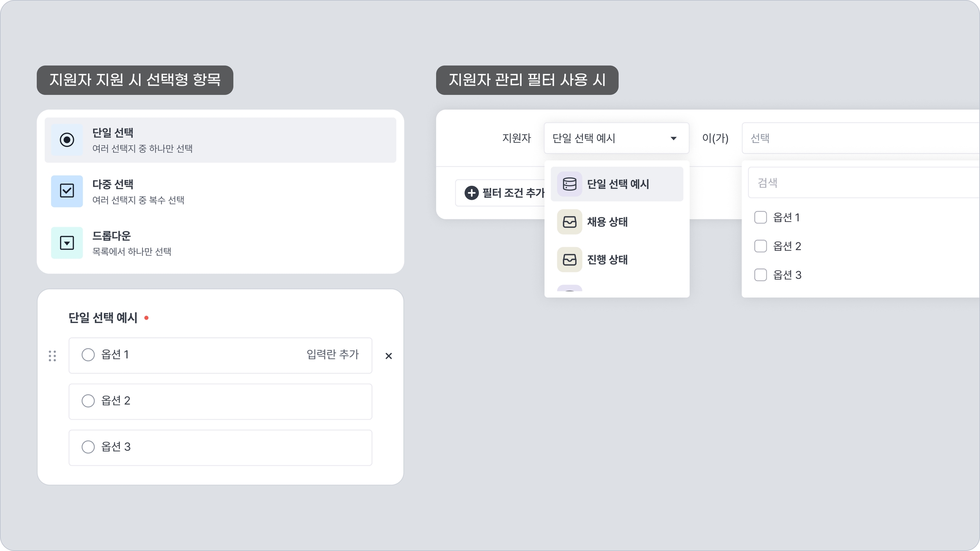980x551 pixels.
Task: Click the 드롭다운 type icon
Action: click(67, 243)
